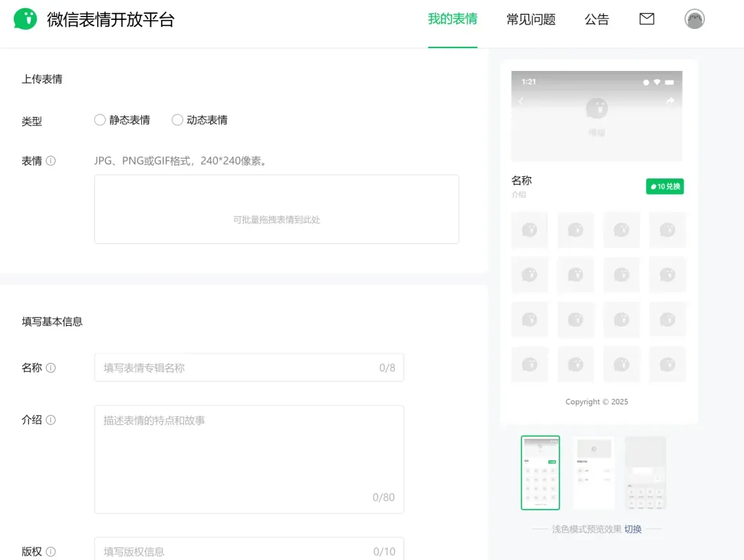744x560 pixels.
Task: Click the 切换 preview mode link
Action: pos(633,529)
